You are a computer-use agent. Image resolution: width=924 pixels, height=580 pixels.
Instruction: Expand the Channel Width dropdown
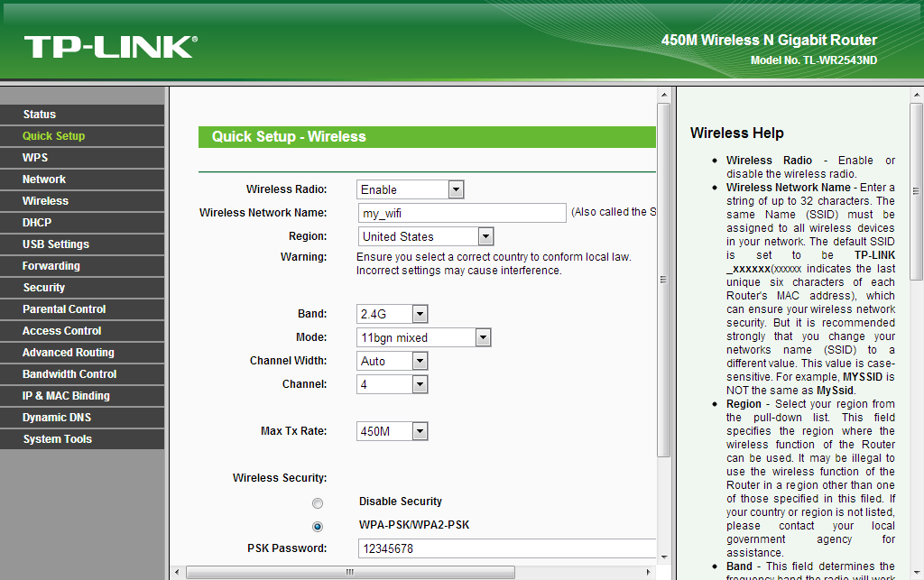(392, 361)
